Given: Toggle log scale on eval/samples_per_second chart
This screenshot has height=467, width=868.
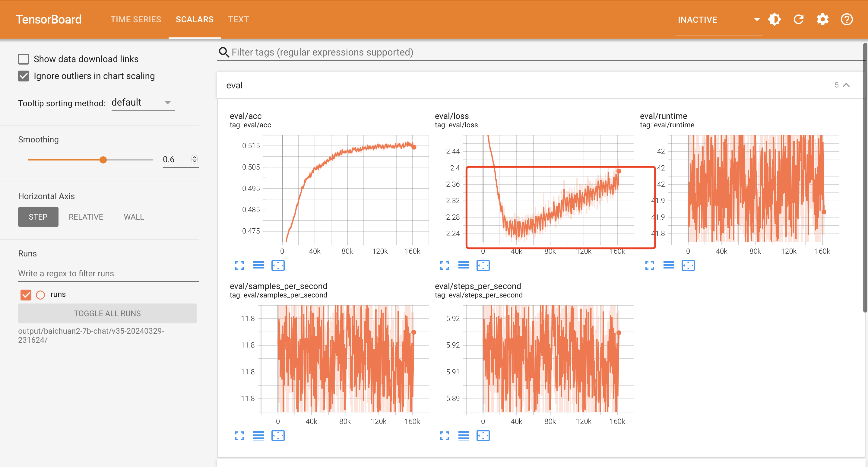Looking at the screenshot, I should 258,436.
